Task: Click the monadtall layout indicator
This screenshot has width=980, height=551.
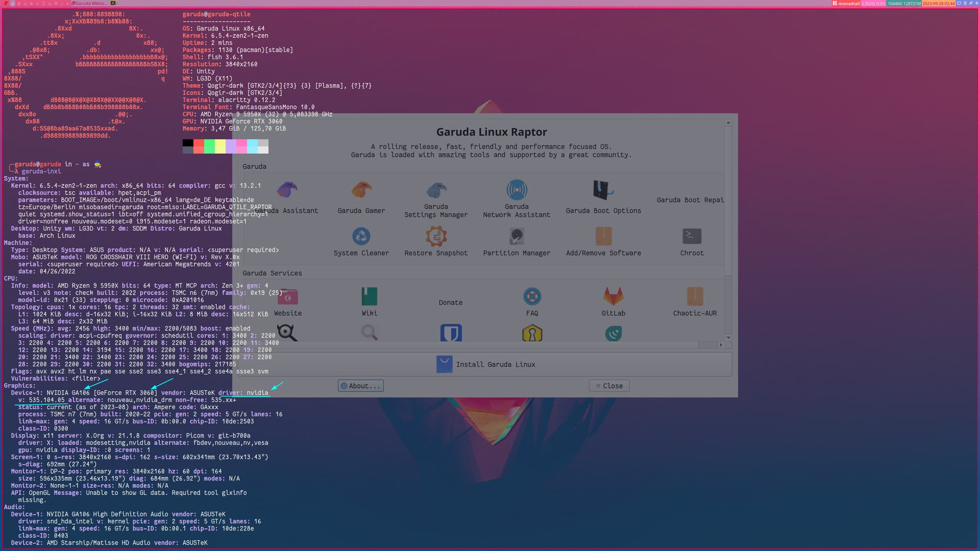Action: [x=846, y=3]
